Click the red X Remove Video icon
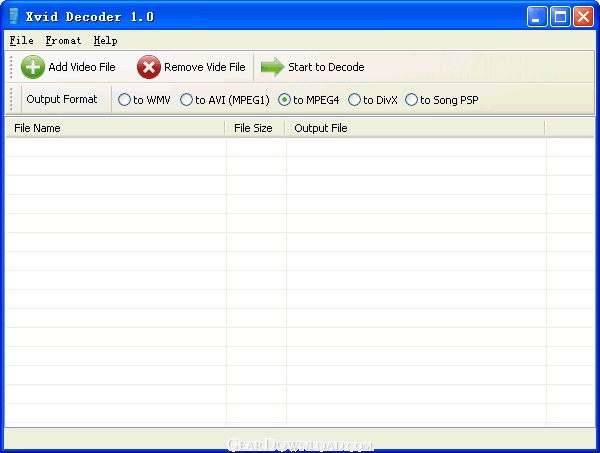The image size is (600, 453). [x=149, y=67]
